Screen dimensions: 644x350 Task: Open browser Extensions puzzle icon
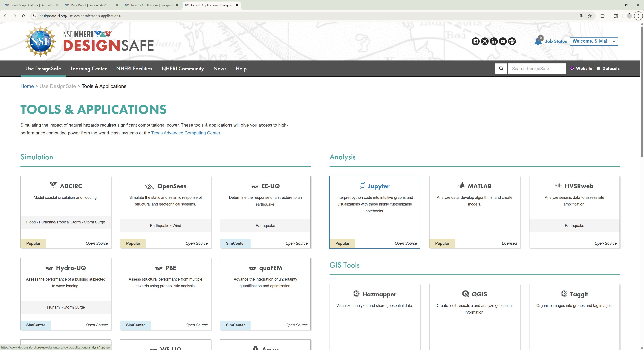603,16
